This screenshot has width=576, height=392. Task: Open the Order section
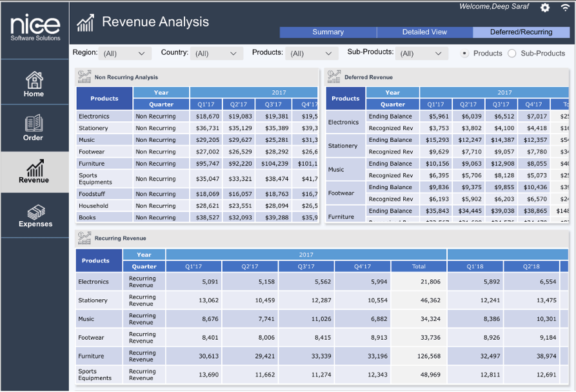click(34, 128)
